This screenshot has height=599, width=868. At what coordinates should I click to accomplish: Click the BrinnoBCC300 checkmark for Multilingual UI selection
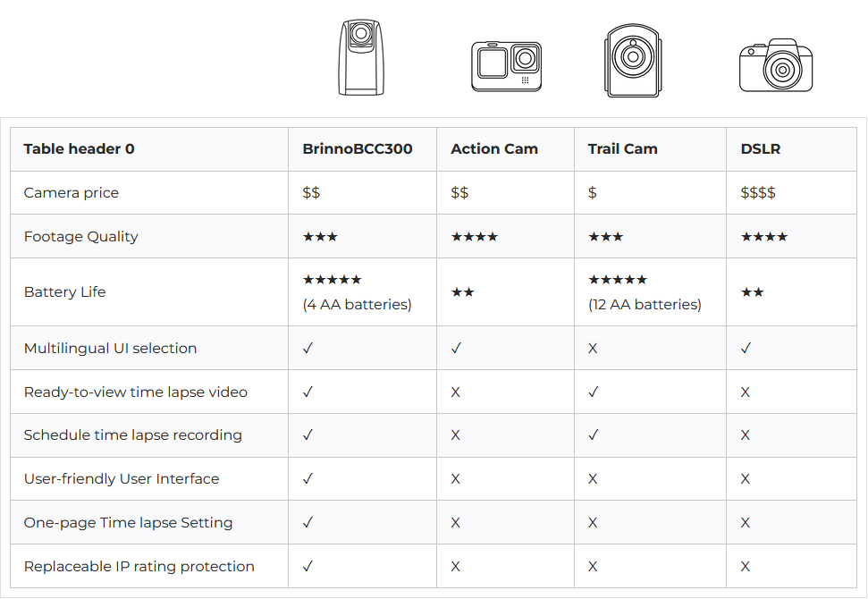click(x=308, y=348)
